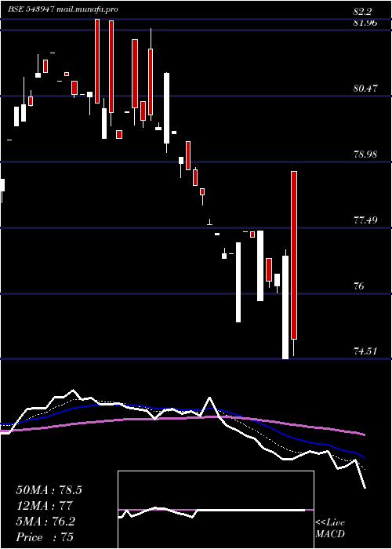
Task: Click the 77.49 price level label
Action: 365,220
